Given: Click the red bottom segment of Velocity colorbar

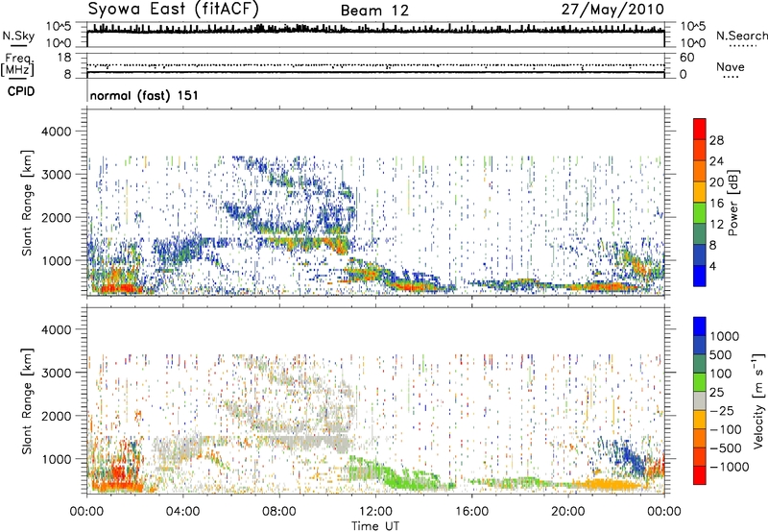Looking at the screenshot, I should pyautogui.click(x=700, y=475).
